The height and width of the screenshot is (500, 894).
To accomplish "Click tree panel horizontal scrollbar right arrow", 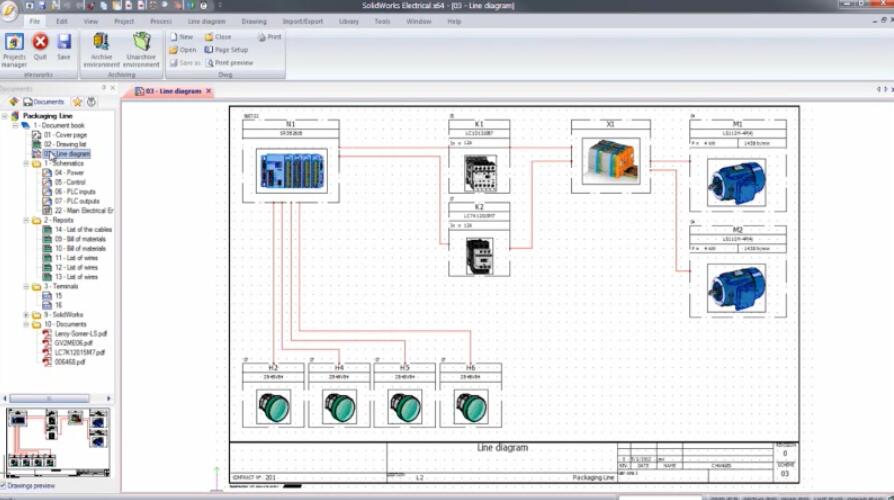I will pos(108,399).
